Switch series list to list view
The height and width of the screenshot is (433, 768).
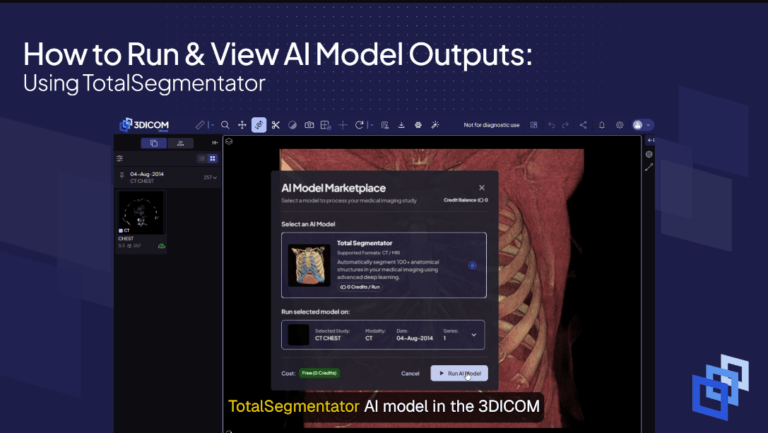[202, 158]
